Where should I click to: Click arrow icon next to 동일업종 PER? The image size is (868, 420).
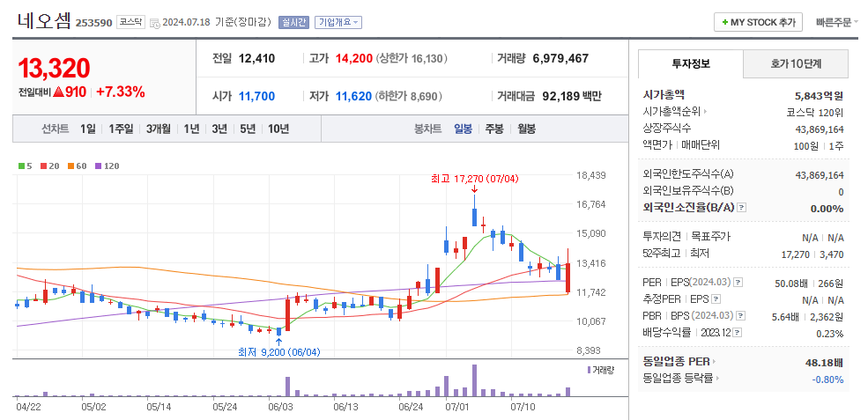click(x=714, y=362)
